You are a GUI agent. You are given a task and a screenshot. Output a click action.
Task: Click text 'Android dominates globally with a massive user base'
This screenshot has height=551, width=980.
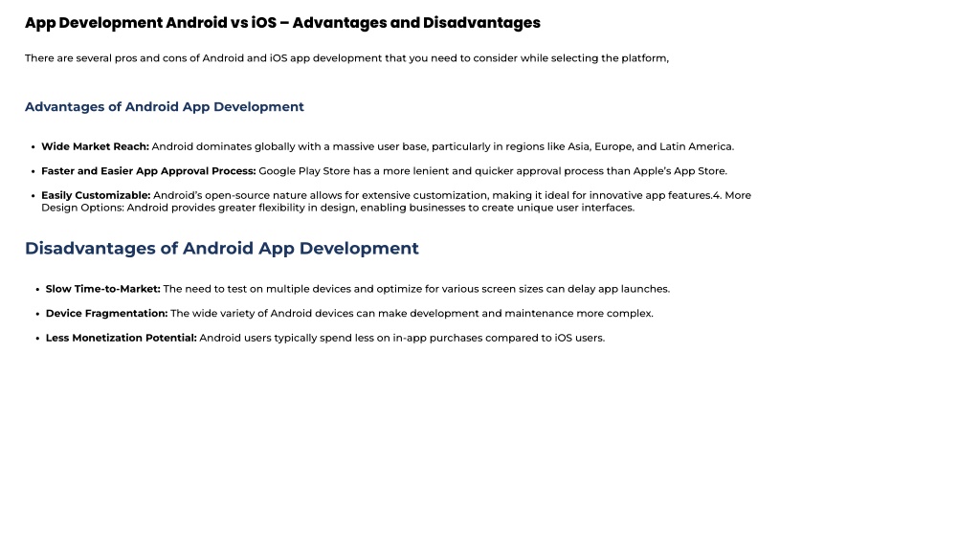289,146
